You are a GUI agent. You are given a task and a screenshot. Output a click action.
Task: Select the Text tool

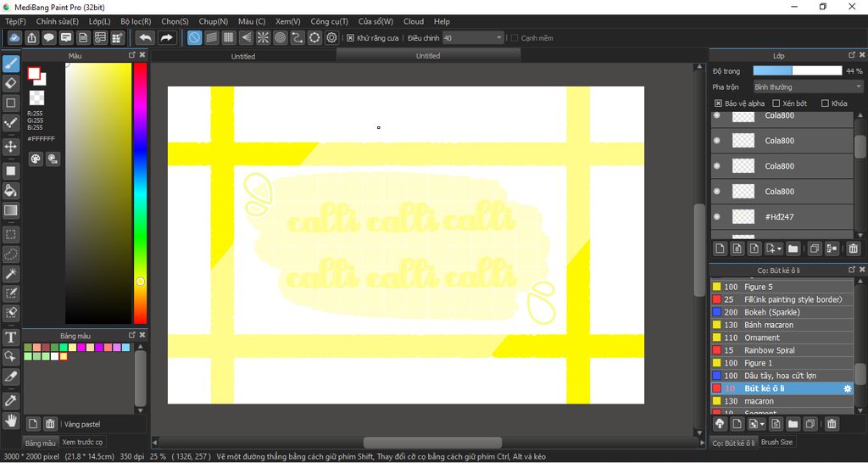click(x=11, y=337)
